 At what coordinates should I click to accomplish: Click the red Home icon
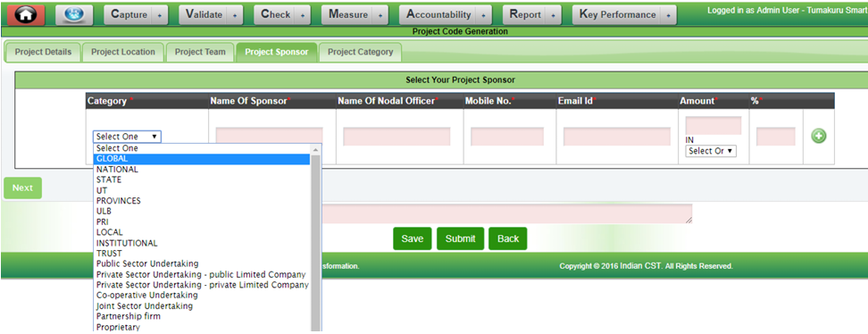click(x=22, y=14)
